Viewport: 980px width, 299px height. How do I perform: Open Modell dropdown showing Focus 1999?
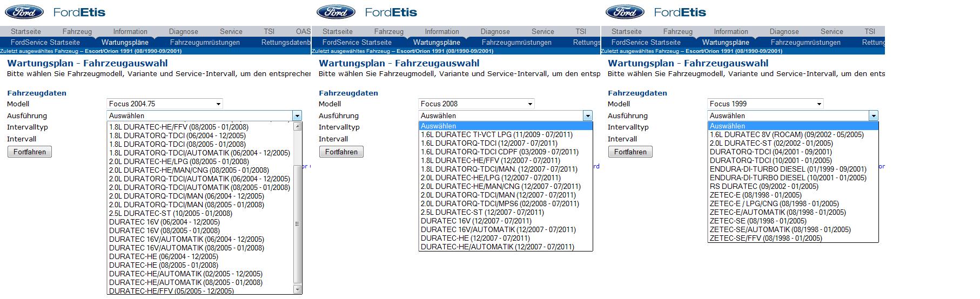click(x=766, y=104)
